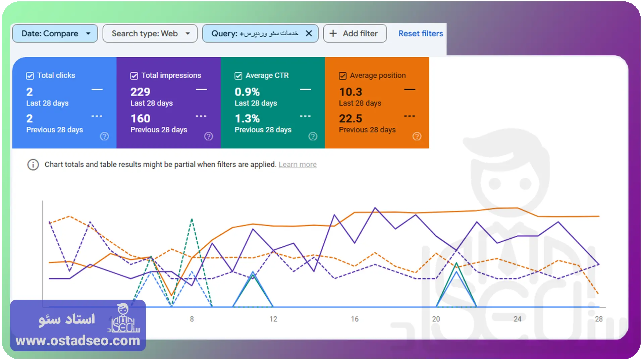The image size is (644, 362).
Task: Click help icon in Average position card
Action: click(x=417, y=136)
